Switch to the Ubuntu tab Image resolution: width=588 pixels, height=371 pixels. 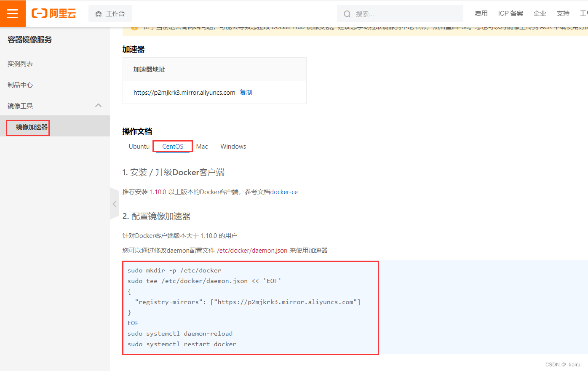point(139,147)
